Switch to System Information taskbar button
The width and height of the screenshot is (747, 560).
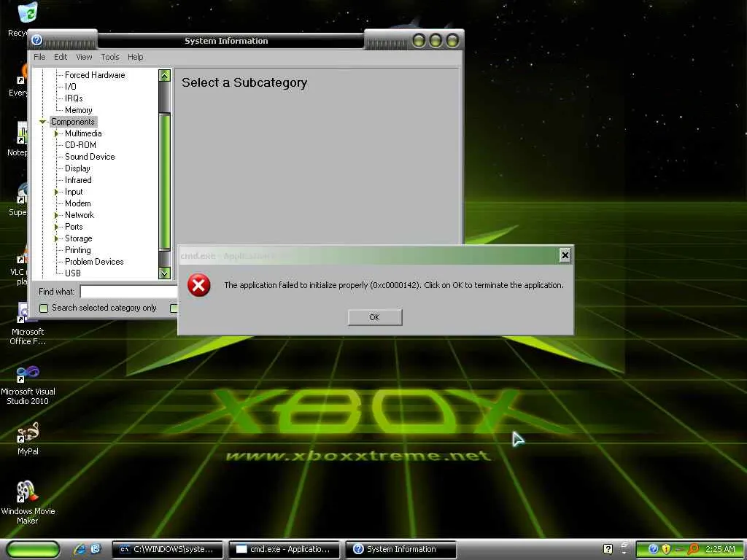tap(400, 550)
